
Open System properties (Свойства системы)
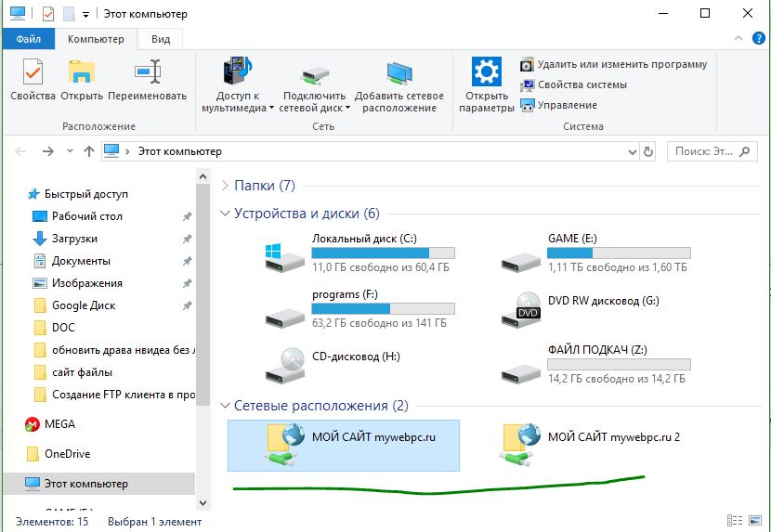pyautogui.click(x=574, y=84)
